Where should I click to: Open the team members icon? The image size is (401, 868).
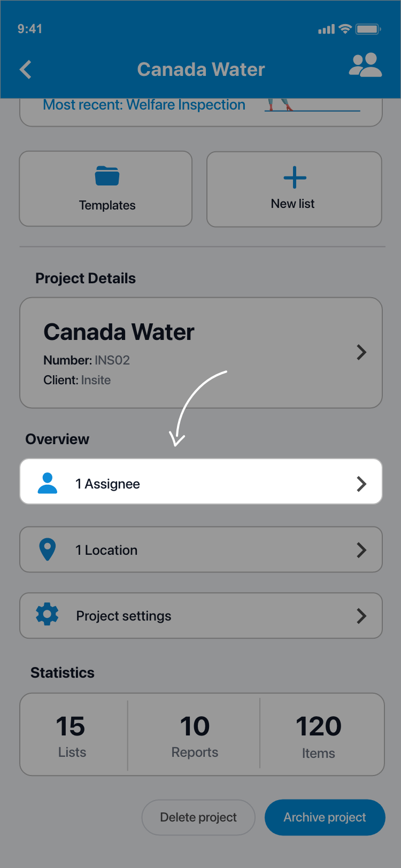(365, 66)
